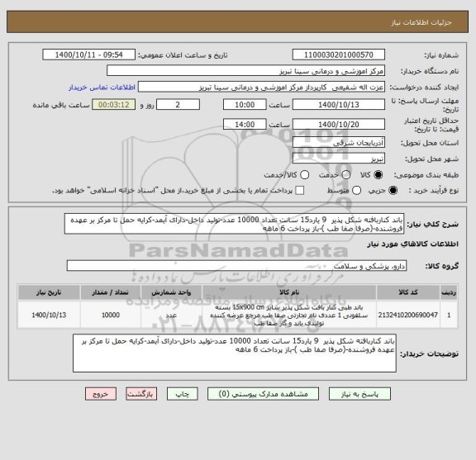Screen dimensions: 476x460
Task: Click the unit cell عدد in table
Action: click(171, 315)
